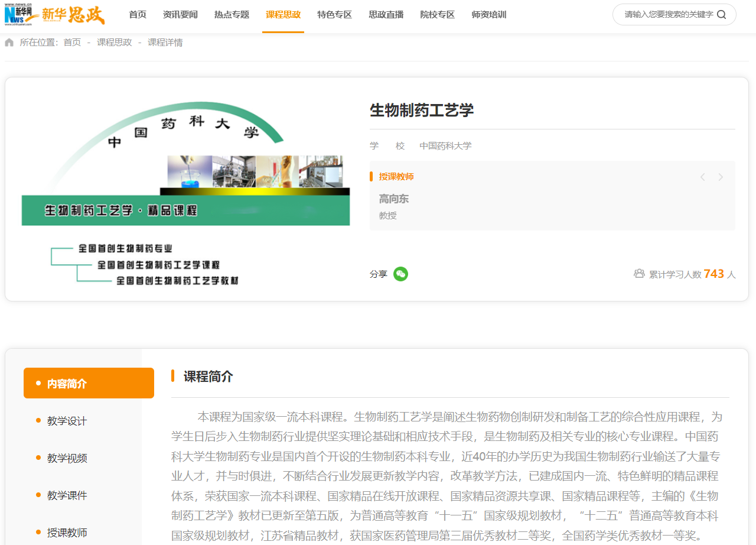The width and height of the screenshot is (756, 545).
Task: Select the 内容简介 sidebar tab
Action: [89, 383]
